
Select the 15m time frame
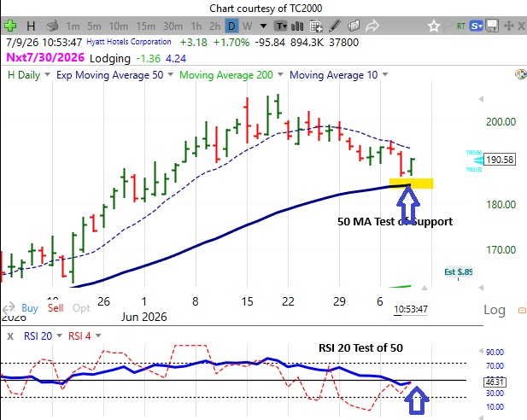point(145,26)
